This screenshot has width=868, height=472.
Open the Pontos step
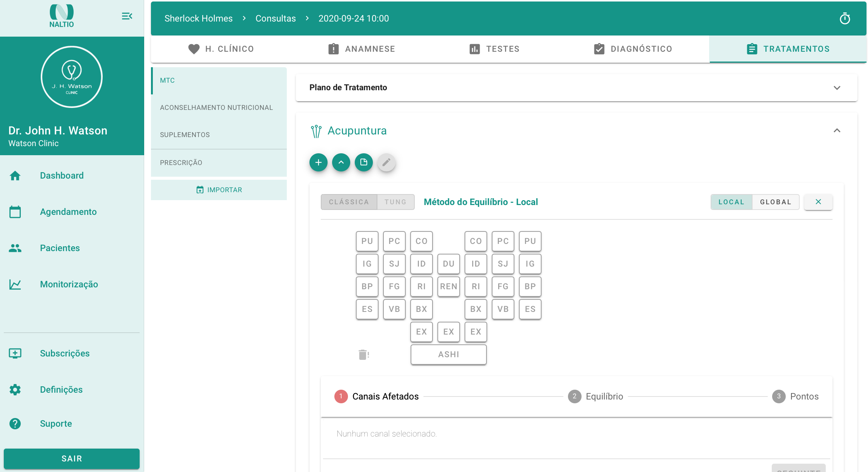tap(796, 396)
